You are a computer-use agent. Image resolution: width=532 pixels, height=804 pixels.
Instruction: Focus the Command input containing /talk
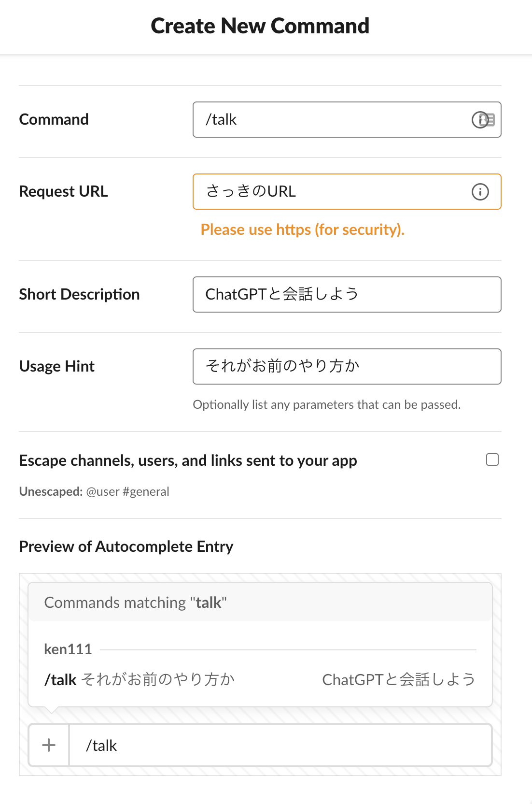[x=347, y=120]
